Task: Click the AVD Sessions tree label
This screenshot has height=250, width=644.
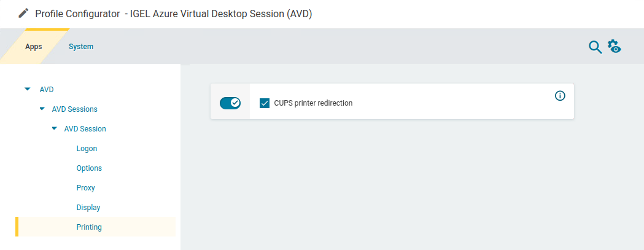Action: point(74,109)
